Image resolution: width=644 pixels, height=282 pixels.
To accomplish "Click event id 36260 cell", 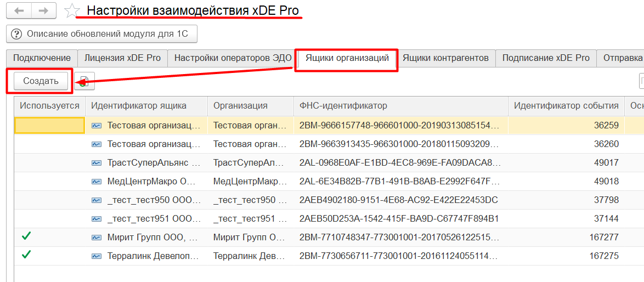I will pos(566,144).
